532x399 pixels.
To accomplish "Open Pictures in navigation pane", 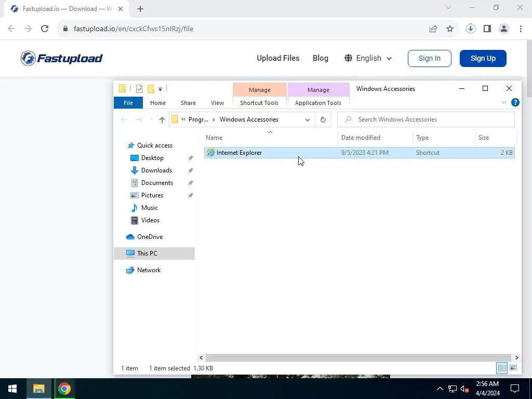I will (152, 195).
